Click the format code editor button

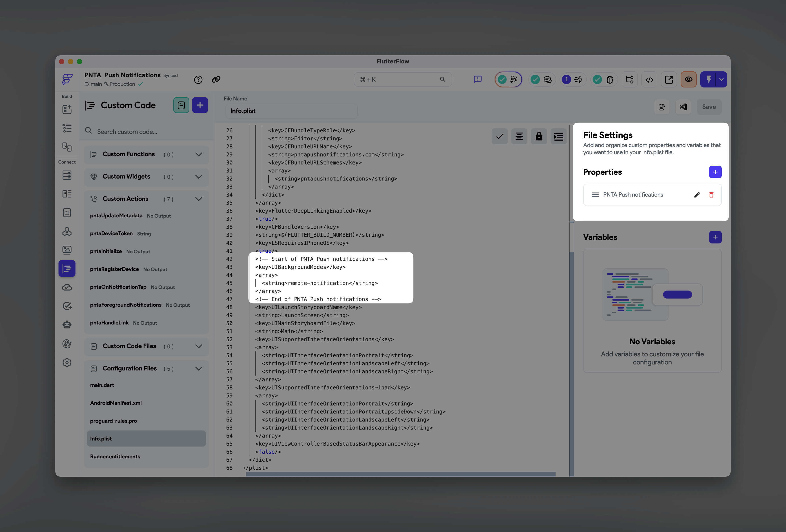519,137
